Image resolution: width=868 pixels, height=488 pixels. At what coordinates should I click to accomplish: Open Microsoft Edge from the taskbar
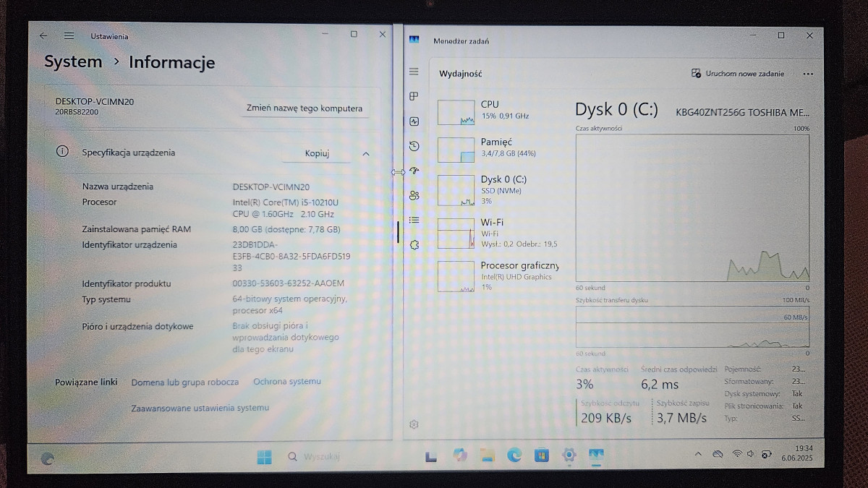click(514, 455)
